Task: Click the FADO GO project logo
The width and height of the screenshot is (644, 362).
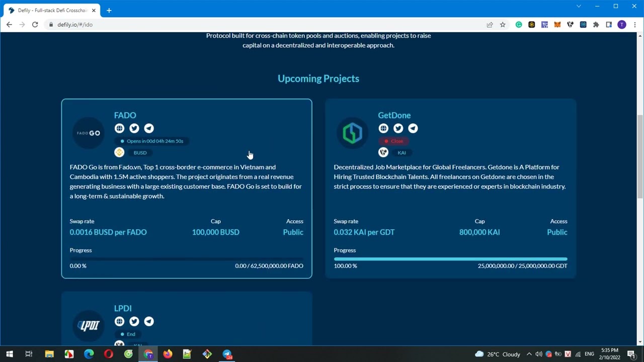Action: tap(89, 133)
